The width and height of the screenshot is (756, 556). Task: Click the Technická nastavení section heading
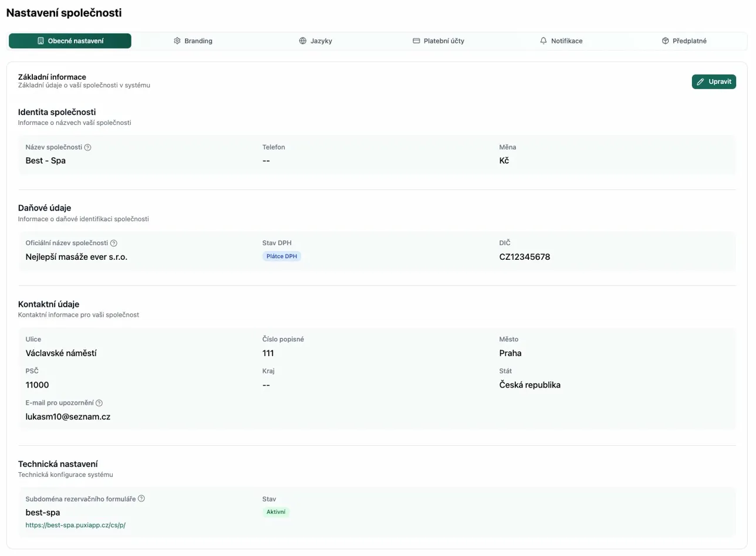click(x=58, y=463)
